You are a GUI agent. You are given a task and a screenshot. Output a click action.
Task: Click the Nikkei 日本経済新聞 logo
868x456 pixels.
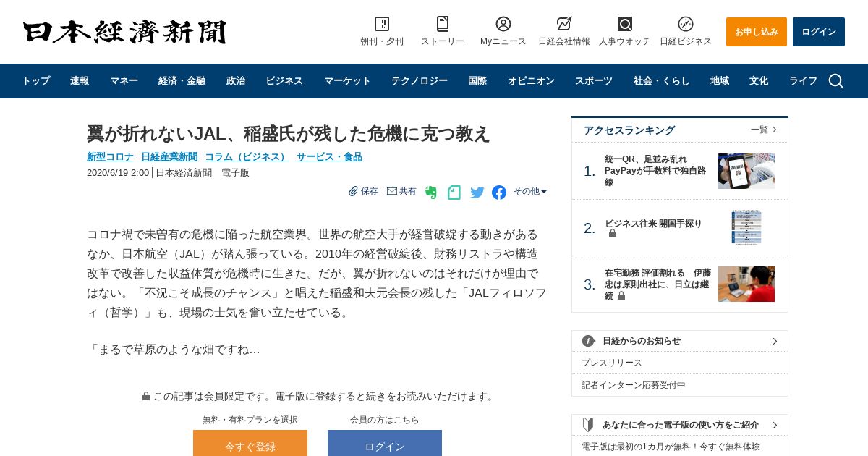click(x=124, y=32)
